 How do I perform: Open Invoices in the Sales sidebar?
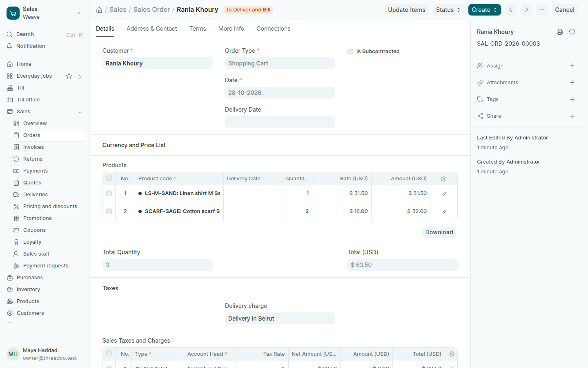(x=48, y=147)
